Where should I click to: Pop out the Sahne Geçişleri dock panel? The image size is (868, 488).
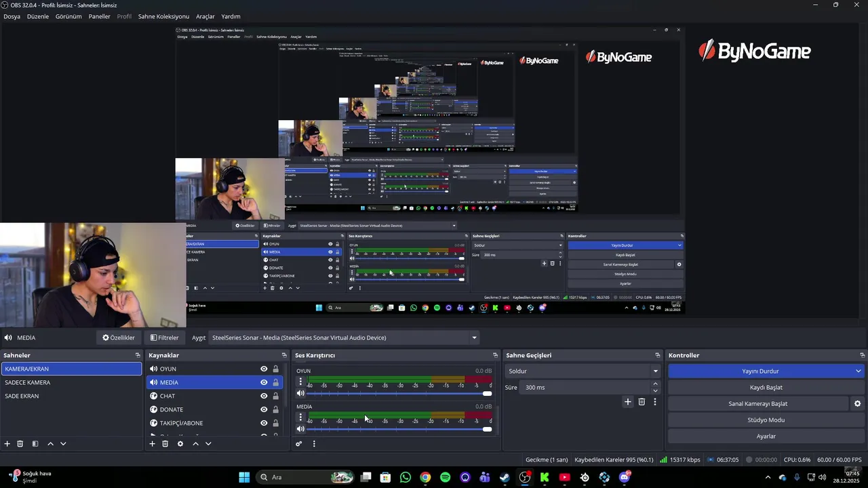[x=657, y=355]
